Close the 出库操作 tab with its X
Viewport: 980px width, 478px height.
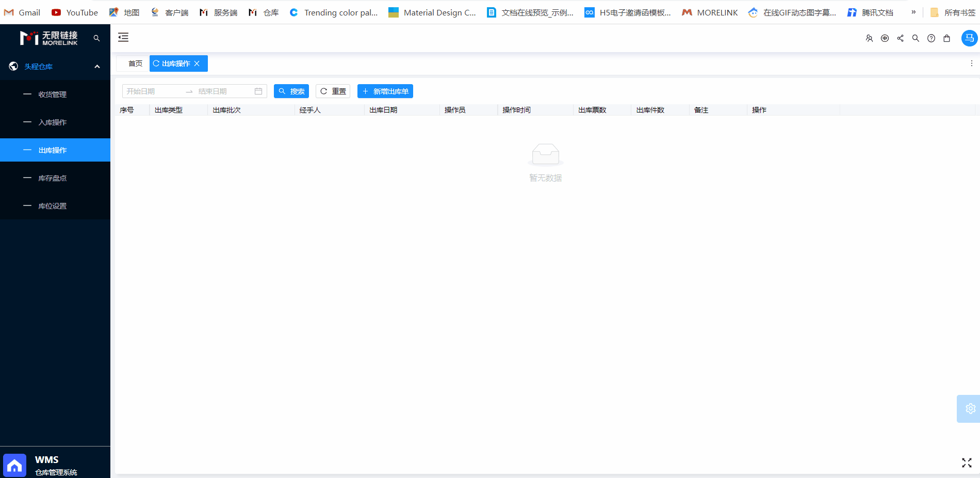[197, 63]
